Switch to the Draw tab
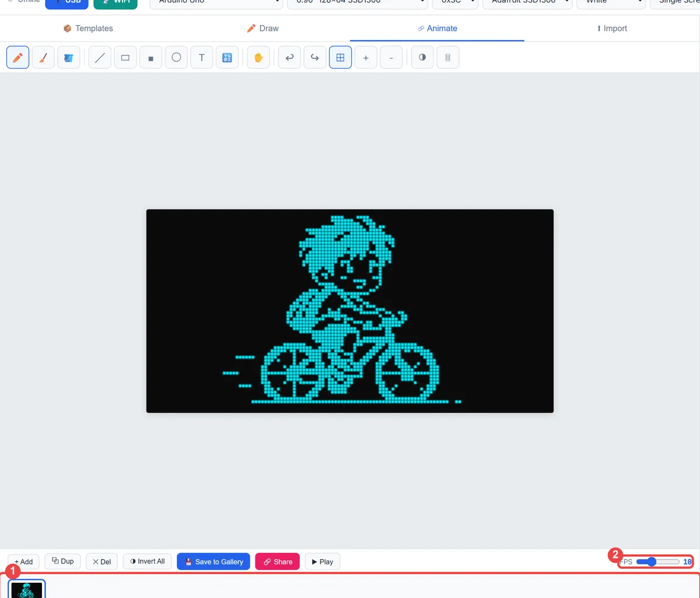 tap(262, 28)
